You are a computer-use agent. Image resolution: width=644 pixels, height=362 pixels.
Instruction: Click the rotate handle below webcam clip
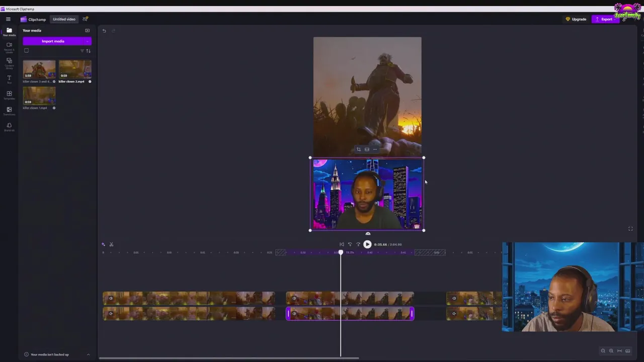coord(368,234)
